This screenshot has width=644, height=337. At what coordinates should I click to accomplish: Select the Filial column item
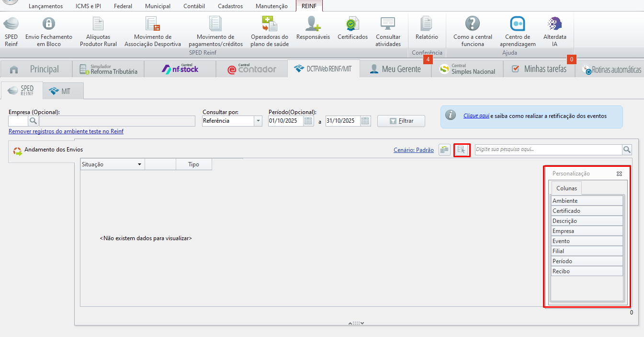pos(587,251)
